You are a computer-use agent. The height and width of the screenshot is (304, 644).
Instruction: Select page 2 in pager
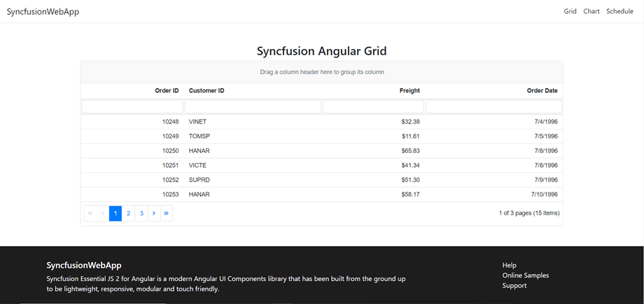(x=129, y=213)
